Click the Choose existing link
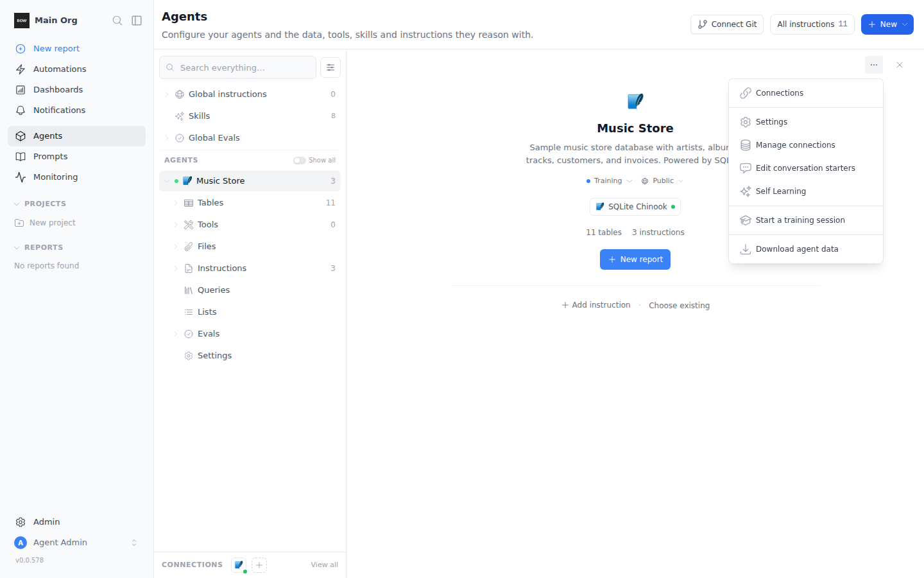The image size is (924, 578). [680, 306]
